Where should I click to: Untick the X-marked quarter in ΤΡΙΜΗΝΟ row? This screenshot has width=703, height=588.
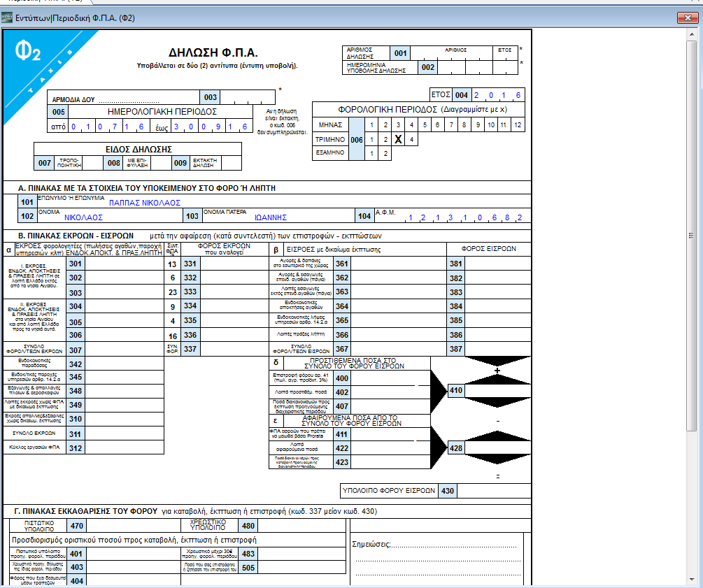point(398,139)
